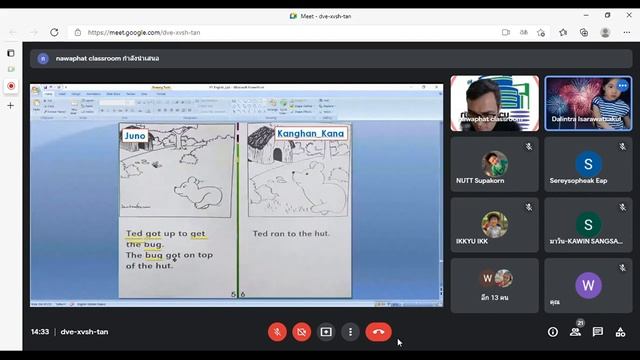Open the Activities shapes icon

pyautogui.click(x=620, y=332)
